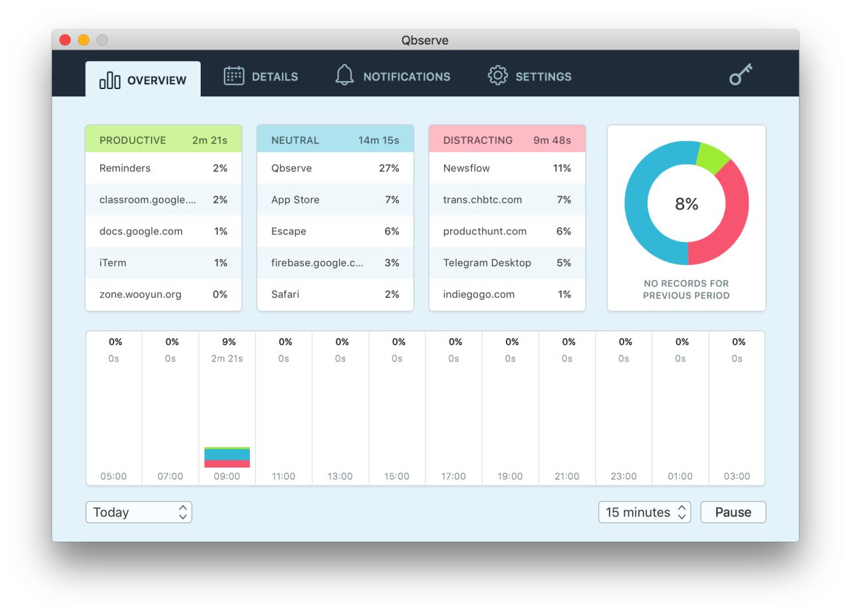Image resolution: width=851 pixels, height=616 pixels.
Task: Switch to the Details tab label
Action: [275, 77]
